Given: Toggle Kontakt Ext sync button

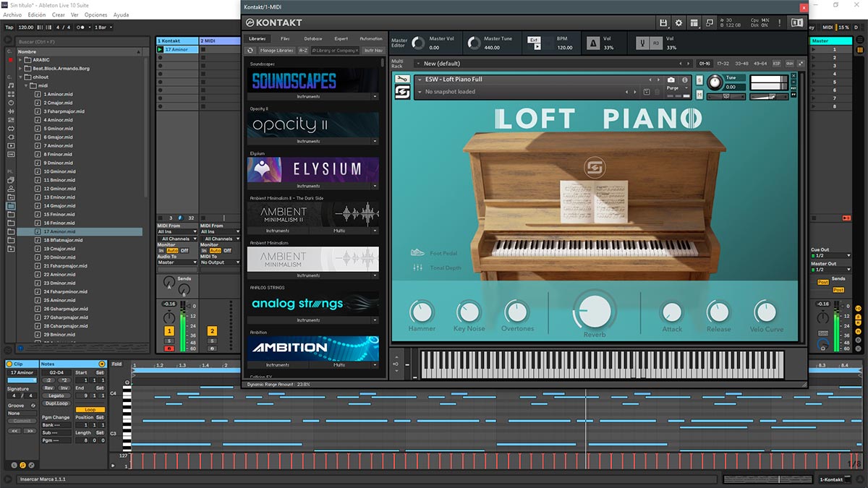Looking at the screenshot, I should point(534,40).
